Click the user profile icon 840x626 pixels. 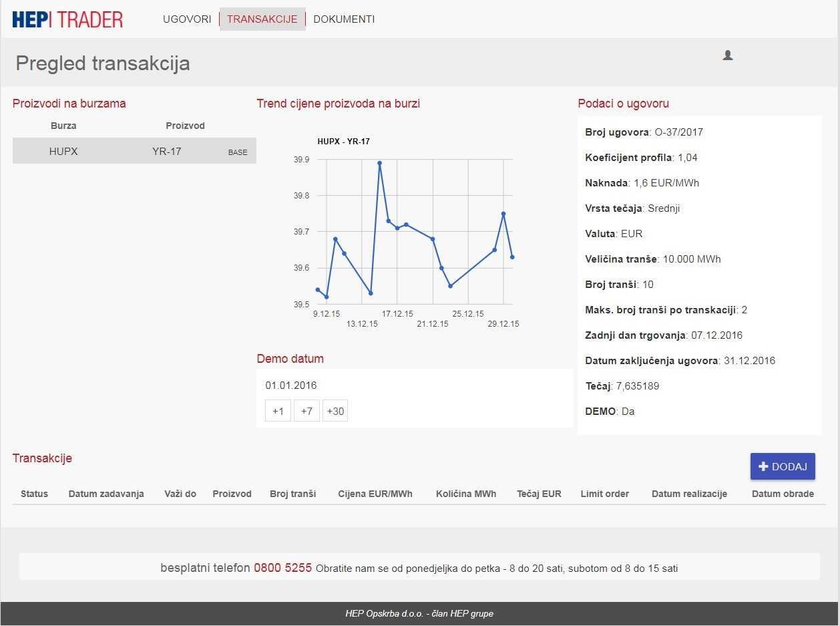point(728,55)
